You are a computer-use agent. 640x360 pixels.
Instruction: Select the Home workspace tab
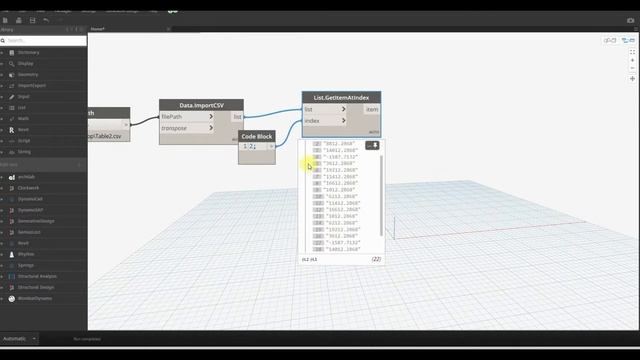click(98, 29)
